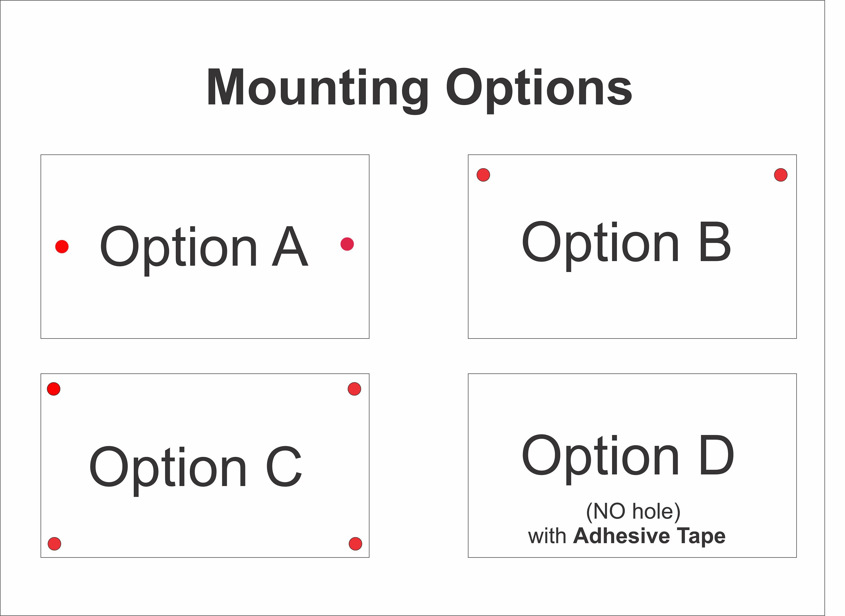Click the word Mounting in the title
This screenshot has width=845, height=616.
pos(317,91)
